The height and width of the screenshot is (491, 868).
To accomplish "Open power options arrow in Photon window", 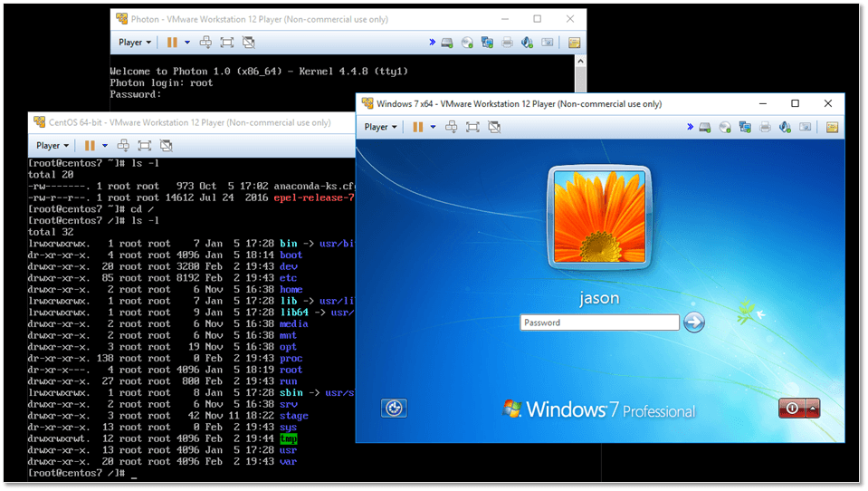I will pyautogui.click(x=187, y=42).
